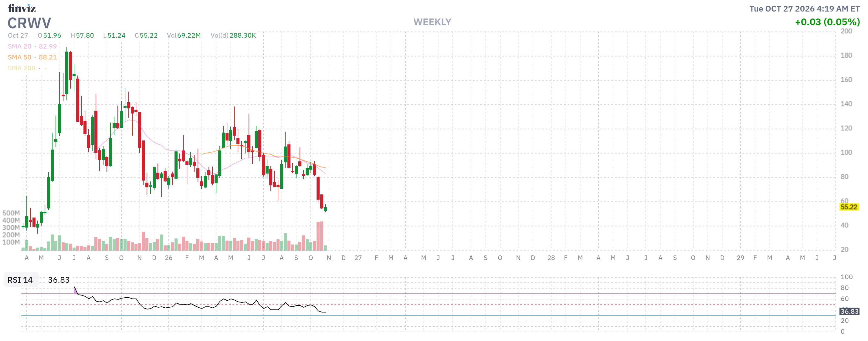868x341 pixels.
Task: Click the SMA 20 indicator label
Action: pyautogui.click(x=19, y=46)
